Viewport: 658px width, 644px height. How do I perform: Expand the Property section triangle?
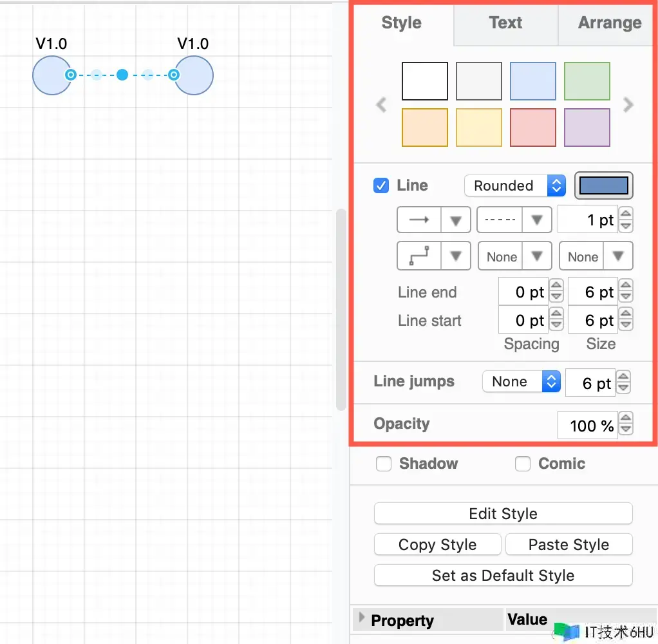362,618
